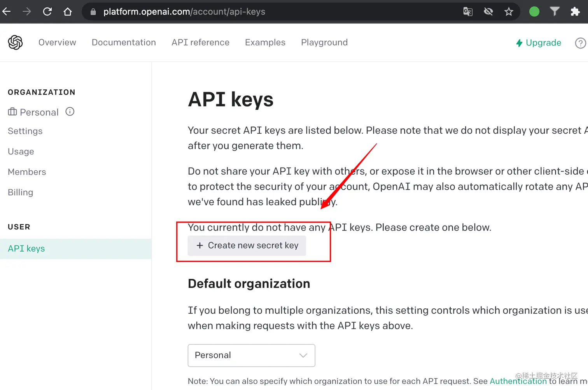Click the USER sidebar section label
The height and width of the screenshot is (390, 588).
(x=19, y=227)
